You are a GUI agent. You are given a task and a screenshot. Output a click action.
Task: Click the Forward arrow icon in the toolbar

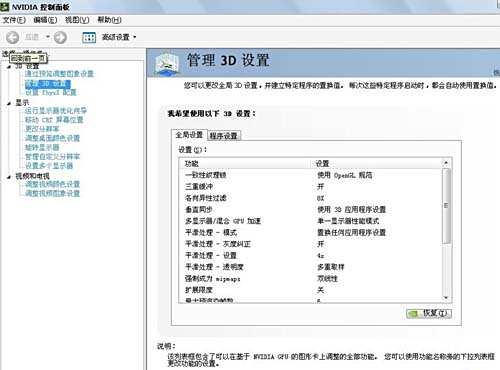click(60, 37)
